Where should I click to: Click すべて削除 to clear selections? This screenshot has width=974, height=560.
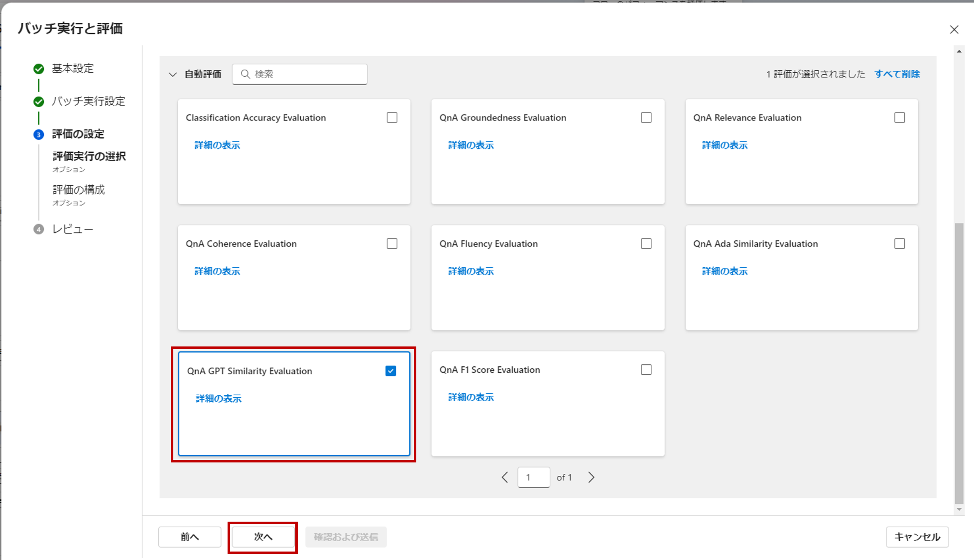897,74
